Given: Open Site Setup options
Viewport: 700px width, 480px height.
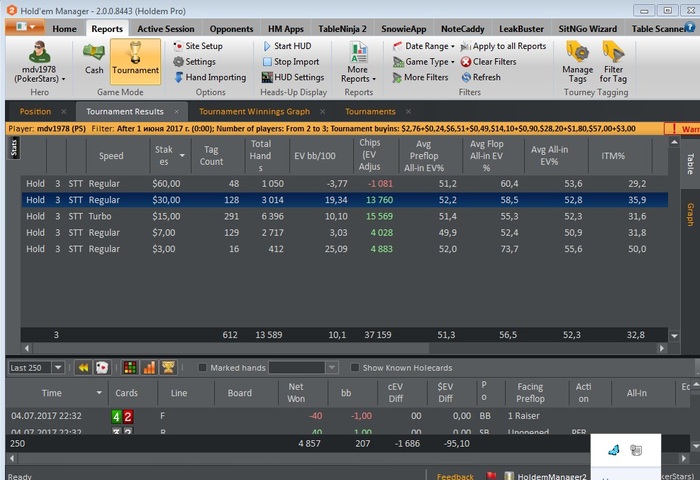Looking at the screenshot, I should click(x=198, y=46).
